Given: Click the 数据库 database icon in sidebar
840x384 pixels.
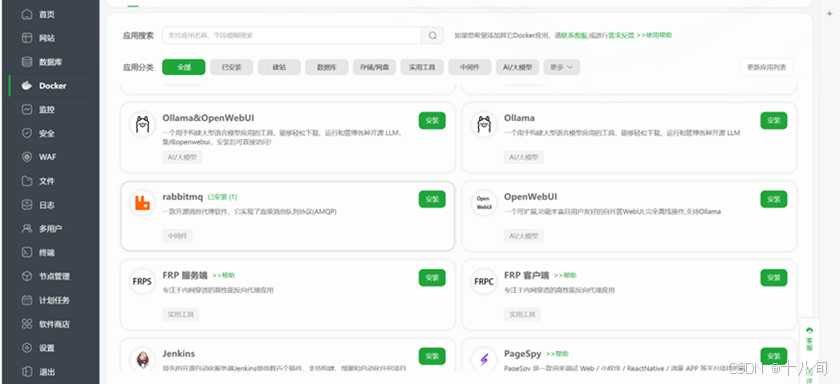Looking at the screenshot, I should pyautogui.click(x=27, y=62).
